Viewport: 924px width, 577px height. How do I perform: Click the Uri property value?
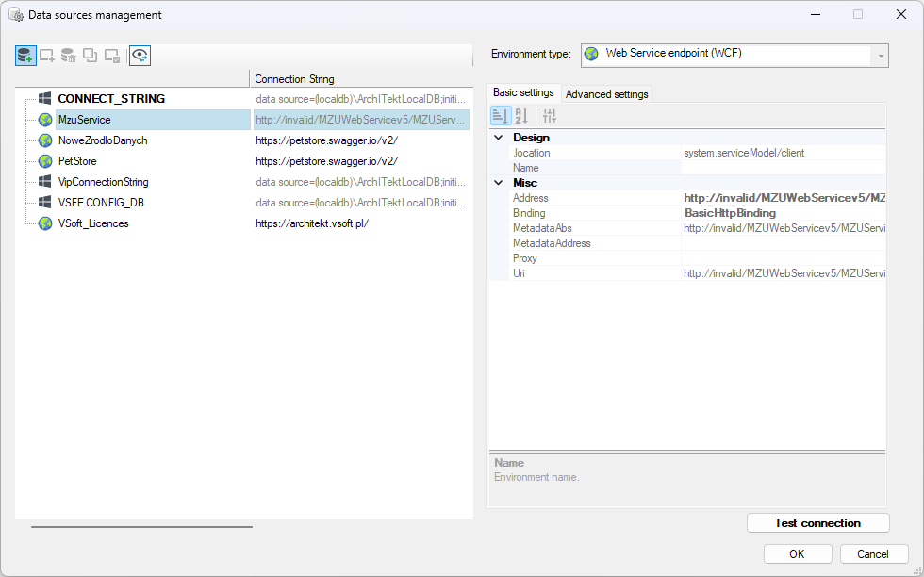point(784,273)
